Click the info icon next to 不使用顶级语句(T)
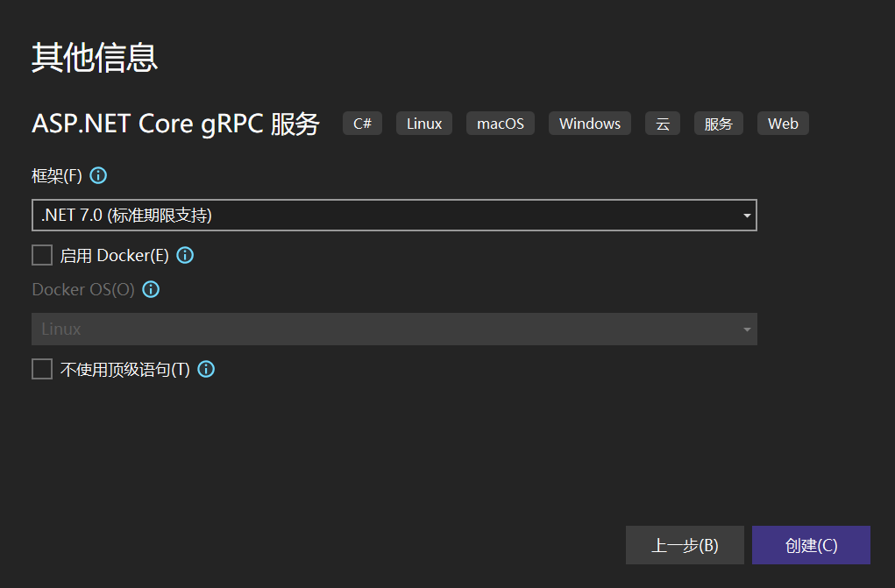 [x=206, y=369]
